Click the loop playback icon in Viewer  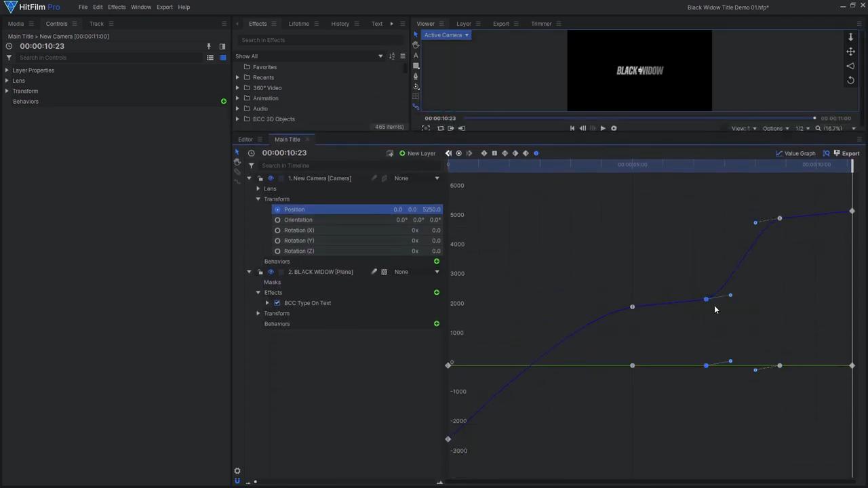(440, 128)
